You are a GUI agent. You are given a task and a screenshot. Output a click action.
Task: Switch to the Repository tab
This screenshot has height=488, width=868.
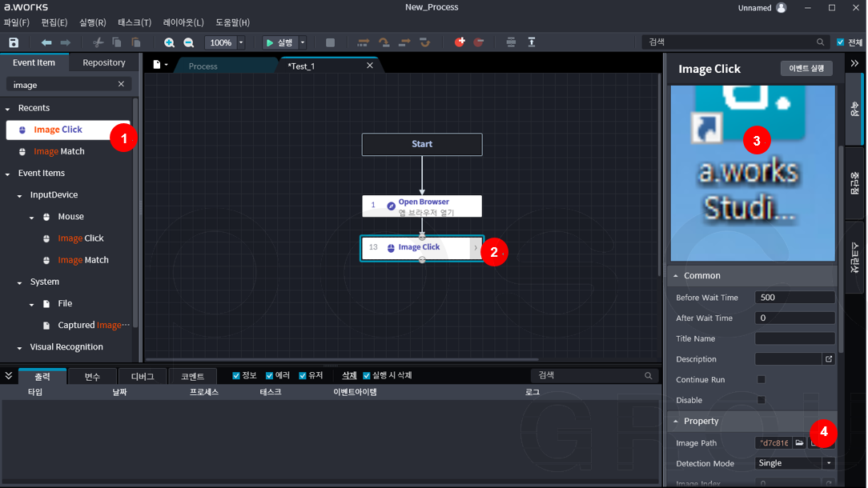104,62
